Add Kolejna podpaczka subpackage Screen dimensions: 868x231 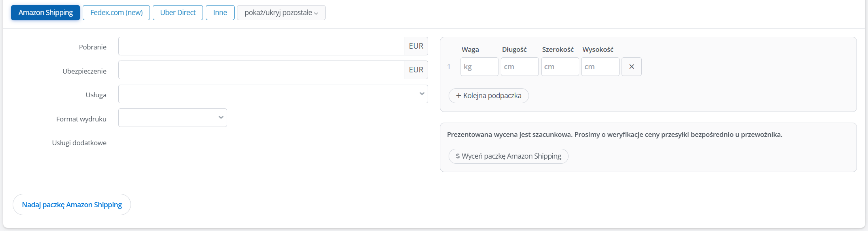click(x=489, y=96)
